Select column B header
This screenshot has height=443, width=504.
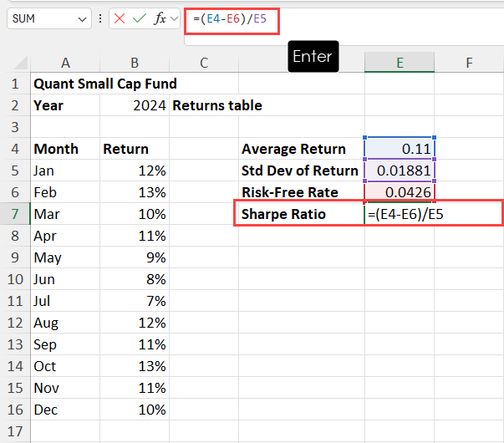135,63
